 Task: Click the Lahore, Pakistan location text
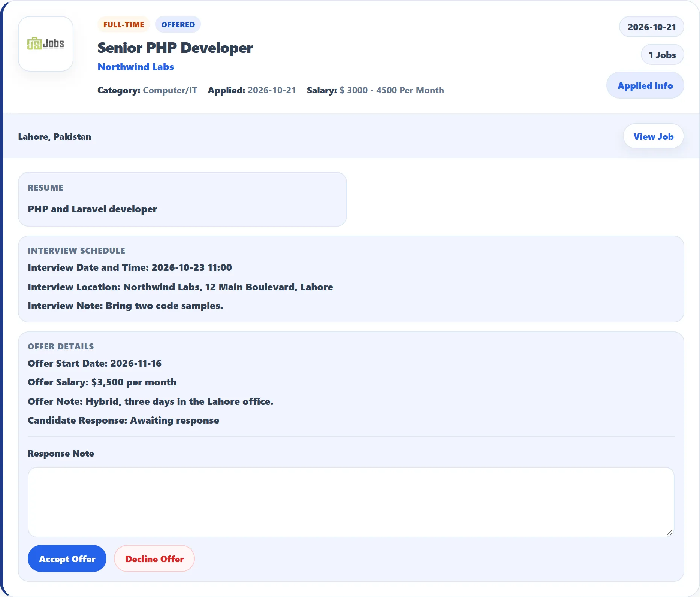click(55, 137)
